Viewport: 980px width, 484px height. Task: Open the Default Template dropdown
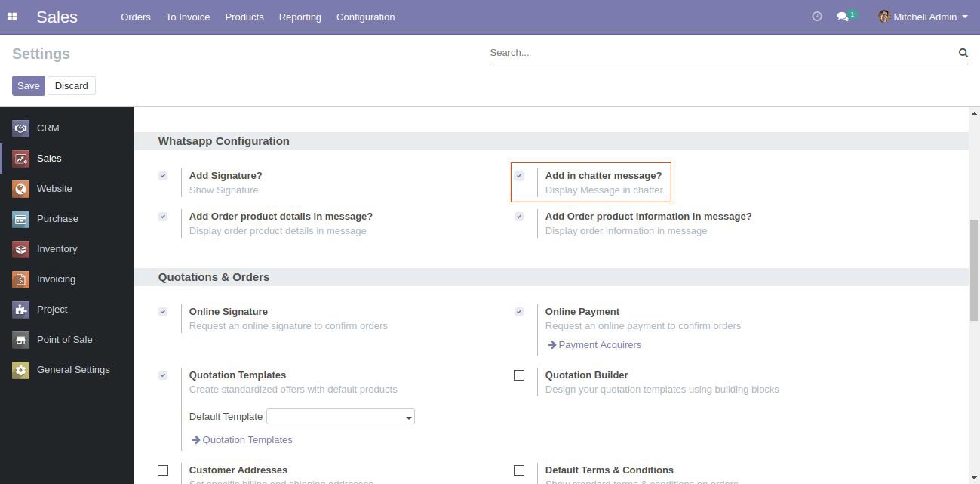coord(340,417)
